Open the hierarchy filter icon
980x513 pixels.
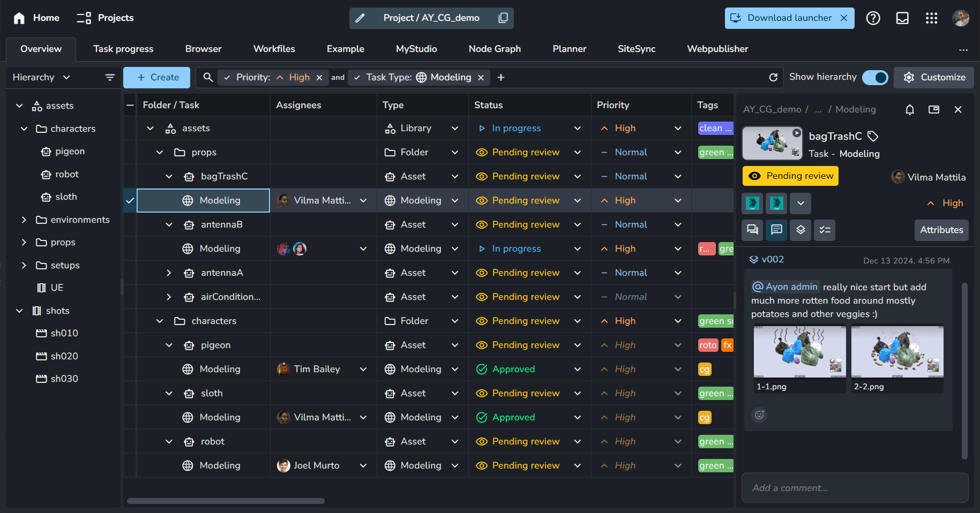(110, 78)
